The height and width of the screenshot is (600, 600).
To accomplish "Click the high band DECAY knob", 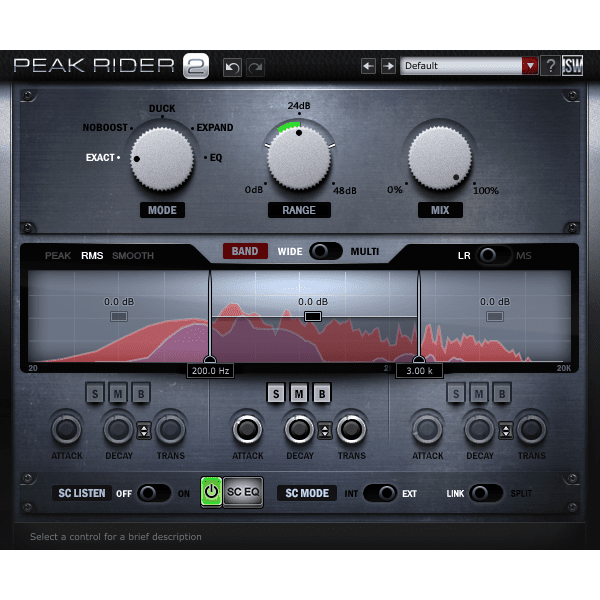I will click(x=479, y=429).
